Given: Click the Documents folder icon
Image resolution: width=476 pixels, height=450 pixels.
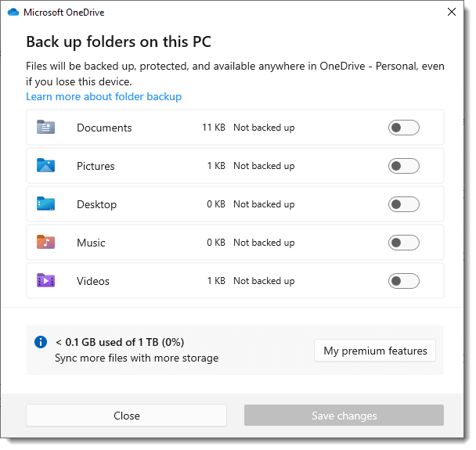Looking at the screenshot, I should (x=46, y=128).
